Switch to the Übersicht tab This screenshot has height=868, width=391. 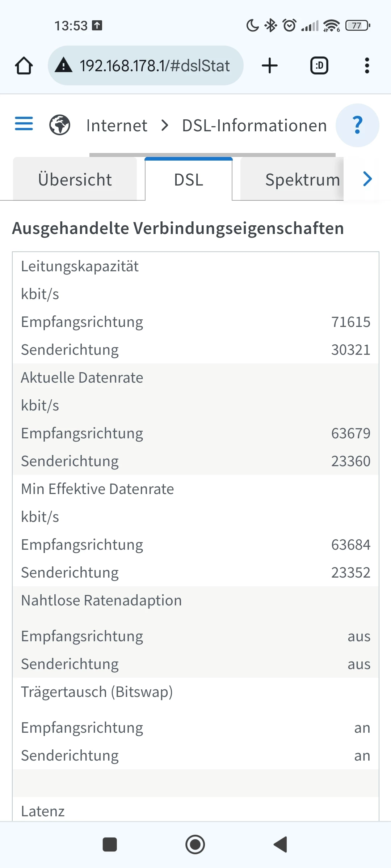(x=75, y=179)
